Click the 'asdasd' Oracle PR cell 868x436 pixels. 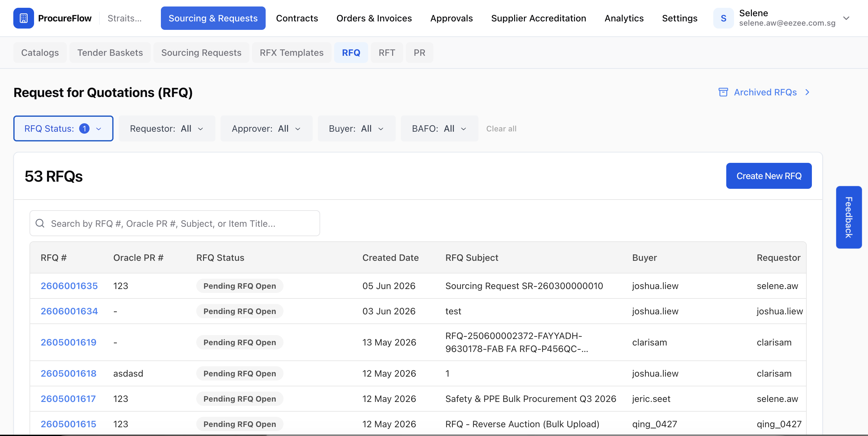point(128,373)
